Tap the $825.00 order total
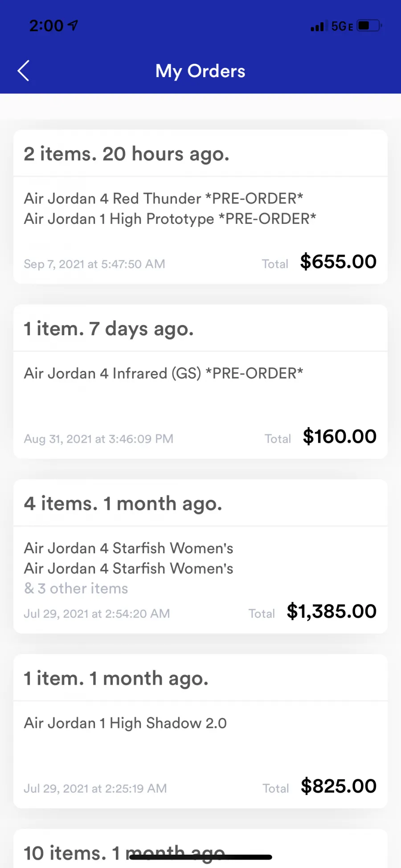The width and height of the screenshot is (401, 868). point(339,786)
